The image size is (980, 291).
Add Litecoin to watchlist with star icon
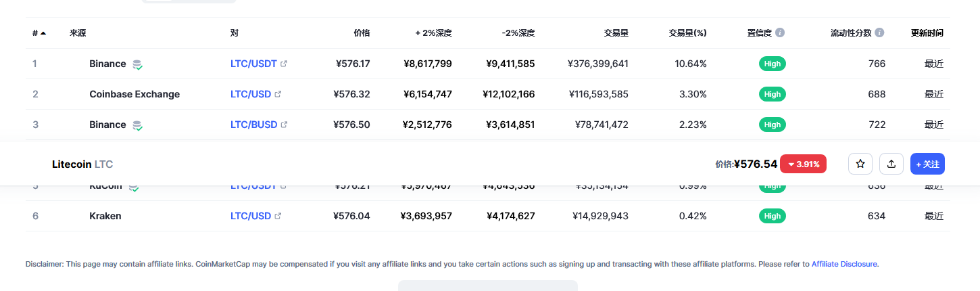click(860, 164)
